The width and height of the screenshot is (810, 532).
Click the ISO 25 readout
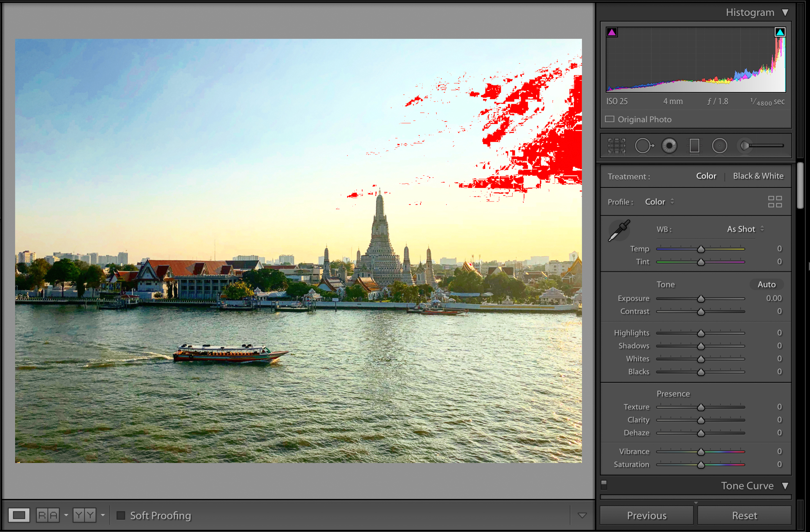pos(617,102)
